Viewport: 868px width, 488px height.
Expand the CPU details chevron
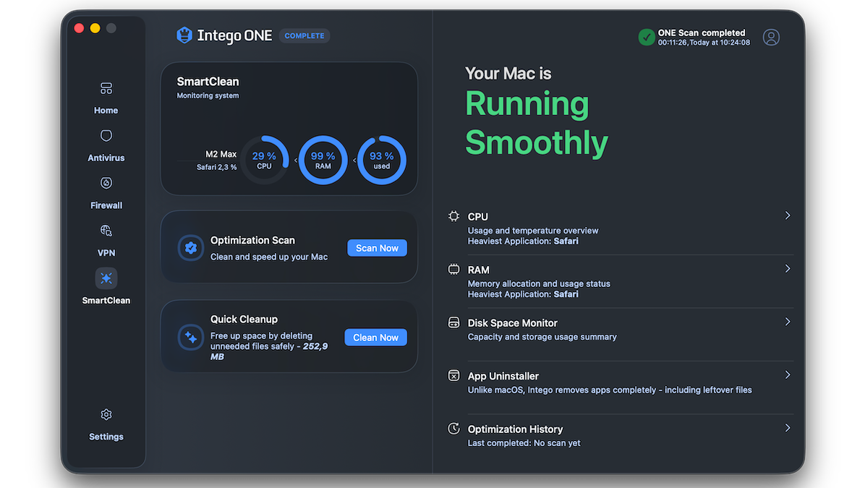point(788,215)
